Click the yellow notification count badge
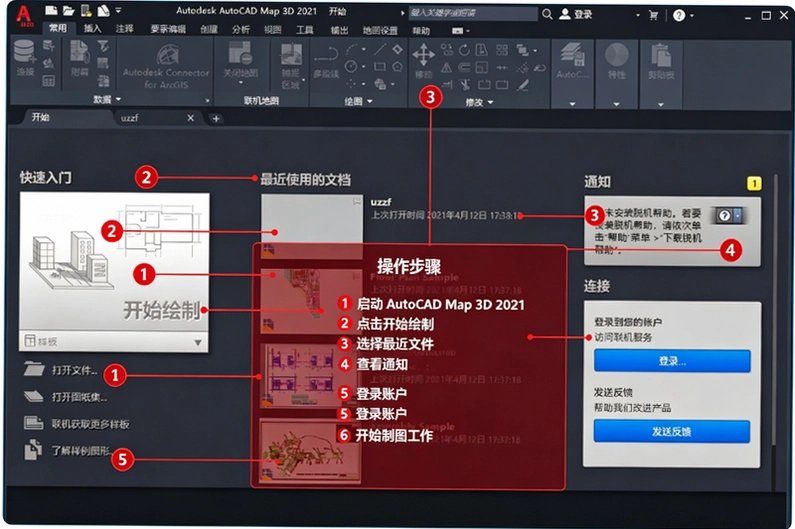This screenshot has height=529, width=795. (754, 183)
